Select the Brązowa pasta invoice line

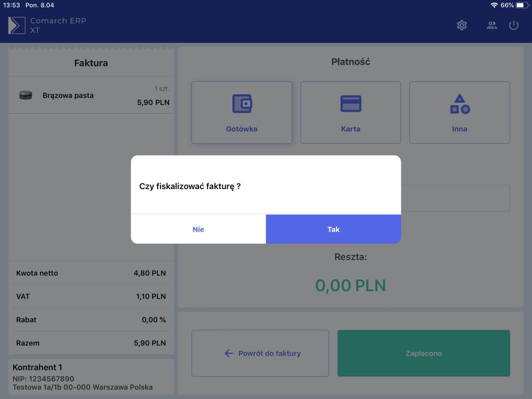[91, 95]
